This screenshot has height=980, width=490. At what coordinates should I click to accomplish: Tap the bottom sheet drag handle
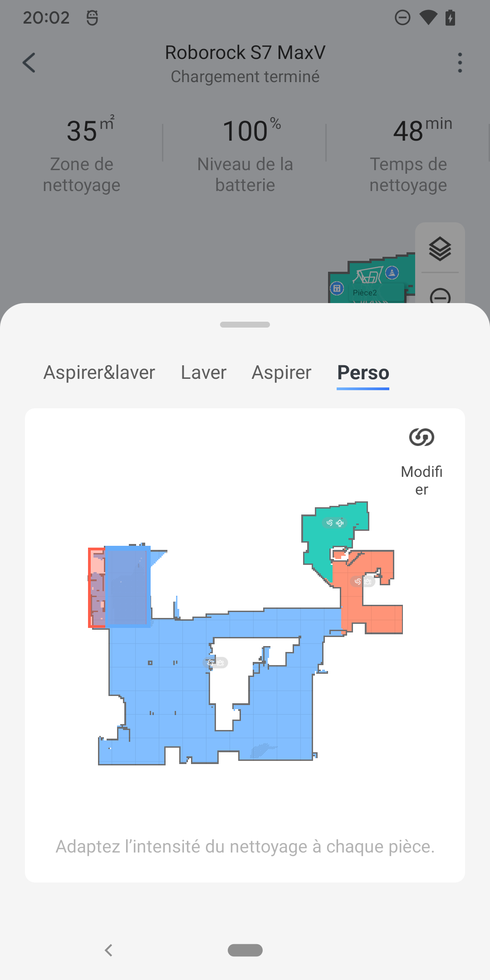245,324
